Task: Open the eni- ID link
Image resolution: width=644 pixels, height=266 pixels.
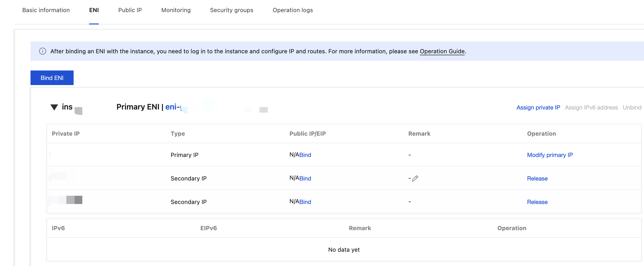Action: pos(174,107)
